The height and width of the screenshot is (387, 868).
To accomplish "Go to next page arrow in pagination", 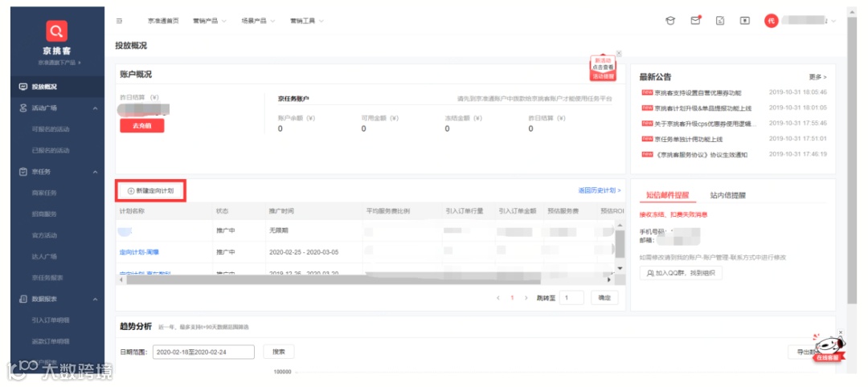I will pyautogui.click(x=526, y=298).
